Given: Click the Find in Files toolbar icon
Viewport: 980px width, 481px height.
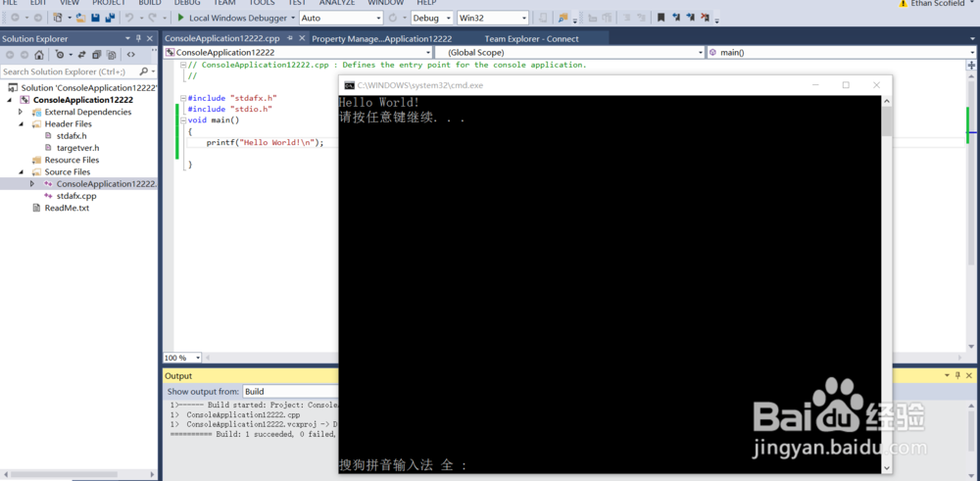Looking at the screenshot, I should click(x=563, y=18).
